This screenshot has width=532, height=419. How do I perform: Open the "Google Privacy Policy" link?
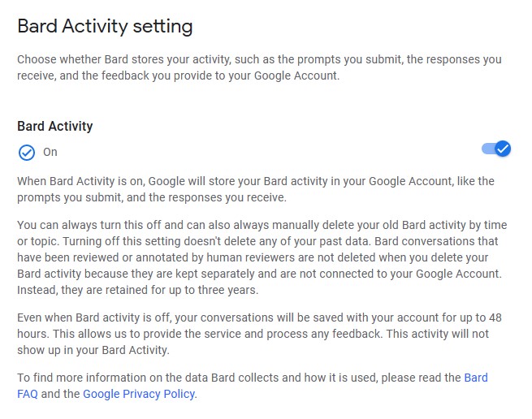click(x=139, y=394)
